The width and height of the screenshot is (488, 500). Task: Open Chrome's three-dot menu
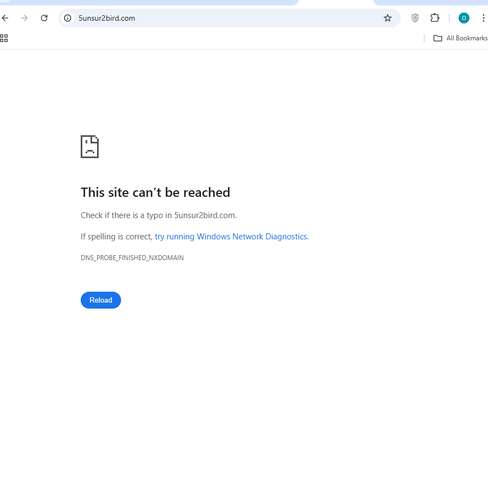point(483,18)
